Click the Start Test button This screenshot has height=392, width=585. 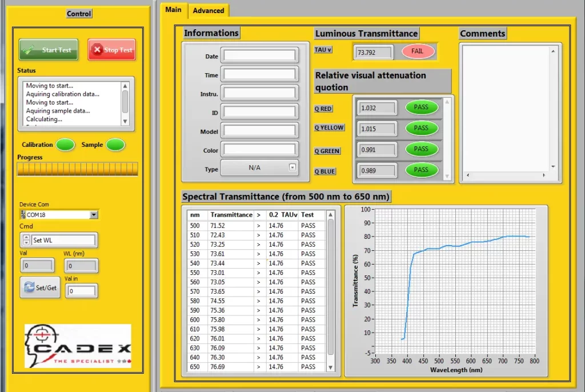coord(49,50)
